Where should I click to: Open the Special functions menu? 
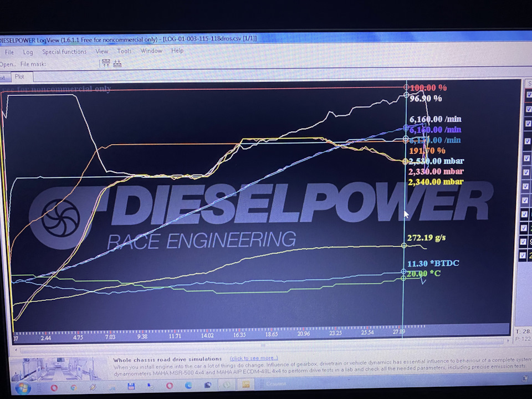tap(64, 52)
